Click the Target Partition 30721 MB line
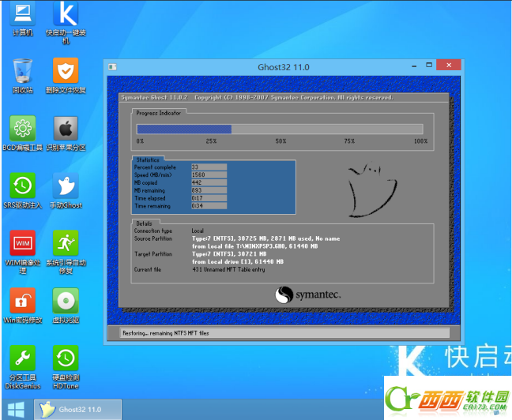Screen dimensions: 512x420 tap(229, 254)
